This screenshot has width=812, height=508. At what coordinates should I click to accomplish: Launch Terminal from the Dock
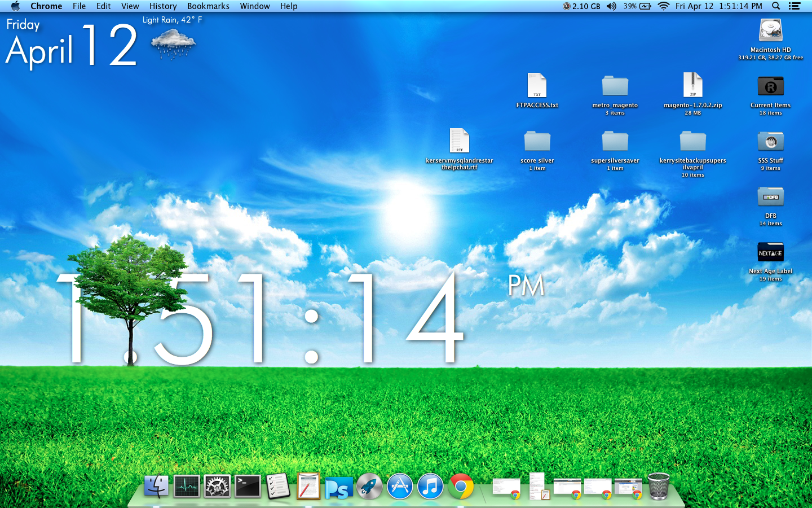[x=248, y=486]
